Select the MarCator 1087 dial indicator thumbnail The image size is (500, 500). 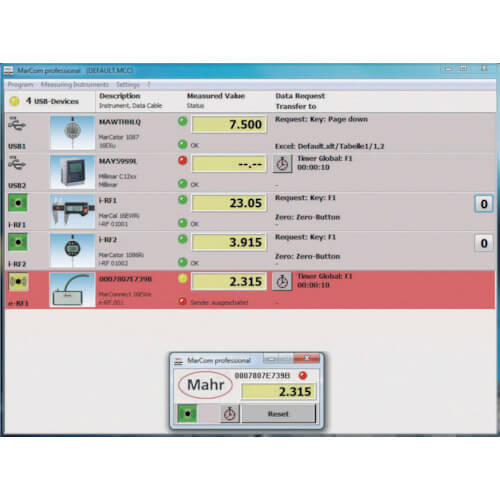(x=72, y=133)
